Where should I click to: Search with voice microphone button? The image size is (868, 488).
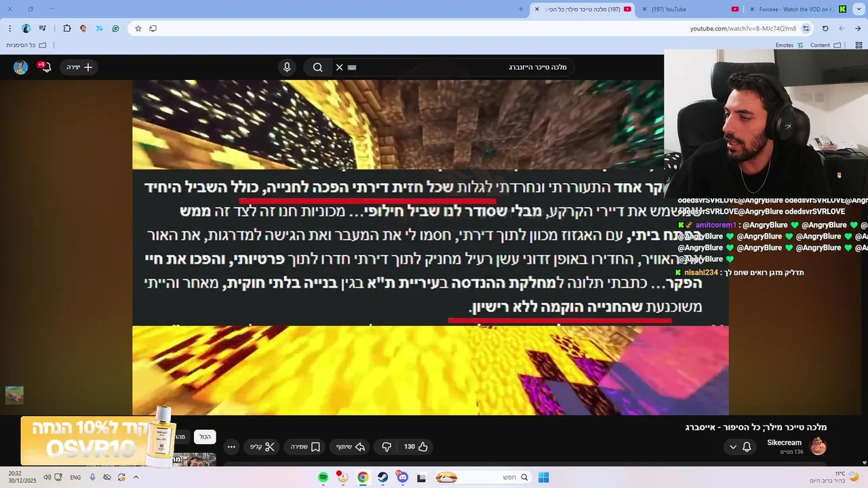tap(287, 67)
